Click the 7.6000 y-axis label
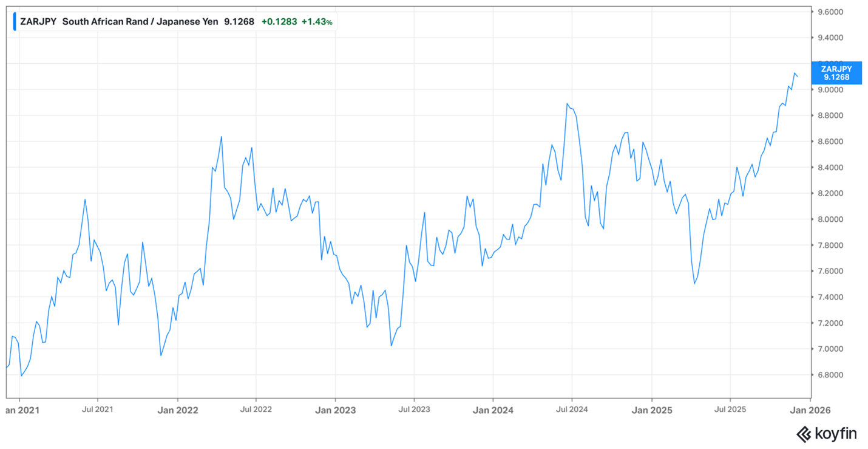This screenshot has height=449, width=868. tap(831, 271)
